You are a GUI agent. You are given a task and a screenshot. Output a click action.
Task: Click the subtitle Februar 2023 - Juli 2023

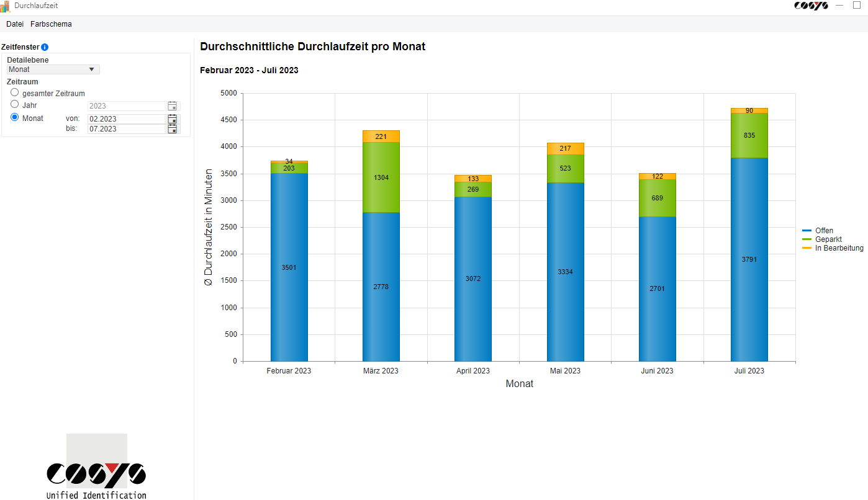click(249, 70)
